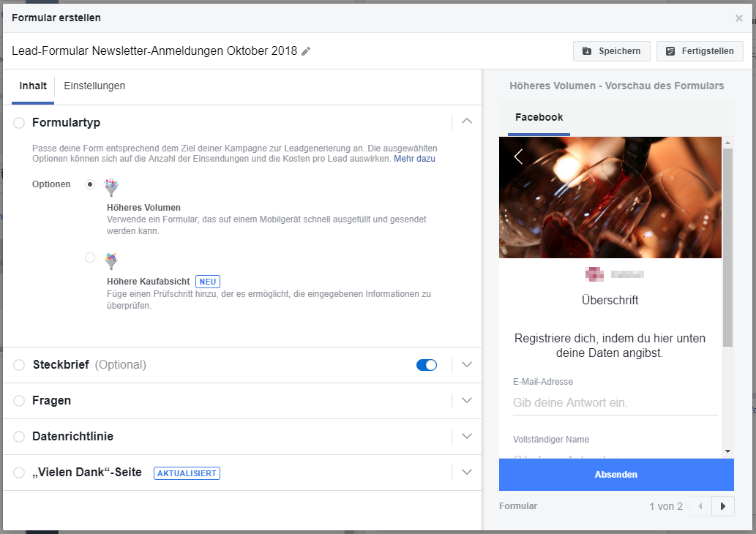Collapse the Formulartyp section chevron

click(467, 121)
